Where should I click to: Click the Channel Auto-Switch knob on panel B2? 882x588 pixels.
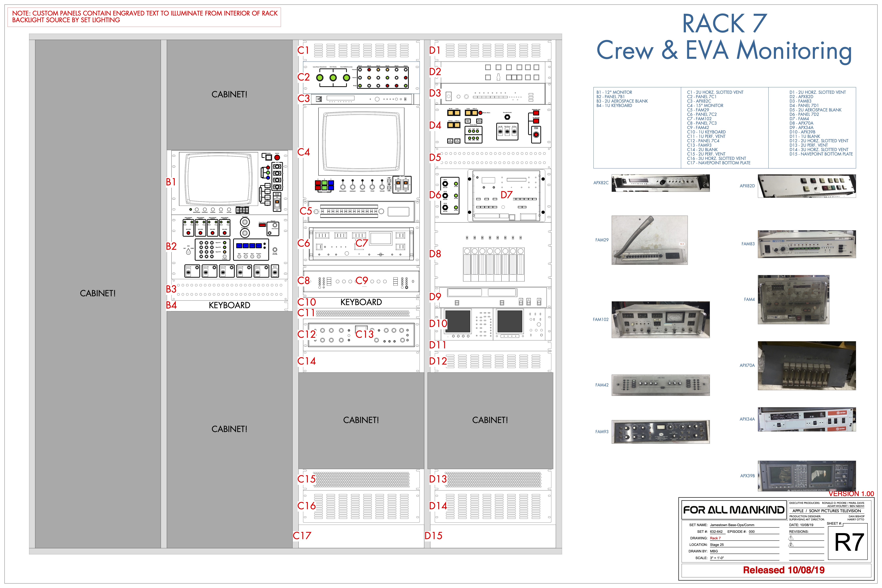(275, 225)
